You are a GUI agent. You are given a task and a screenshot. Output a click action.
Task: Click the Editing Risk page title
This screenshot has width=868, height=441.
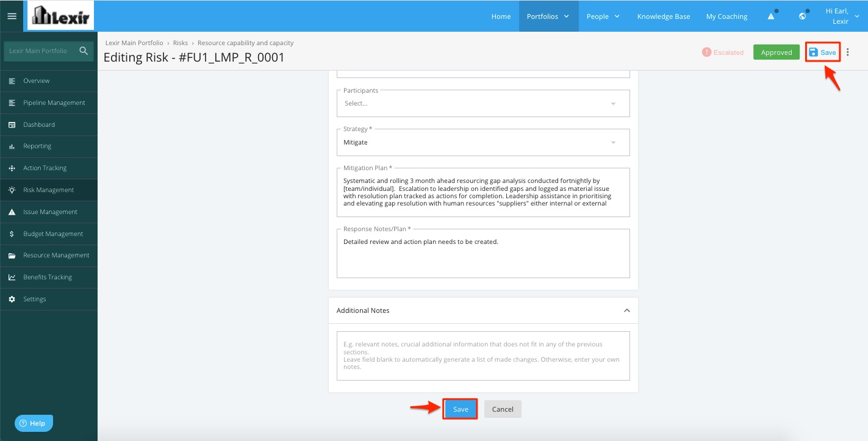coord(194,57)
